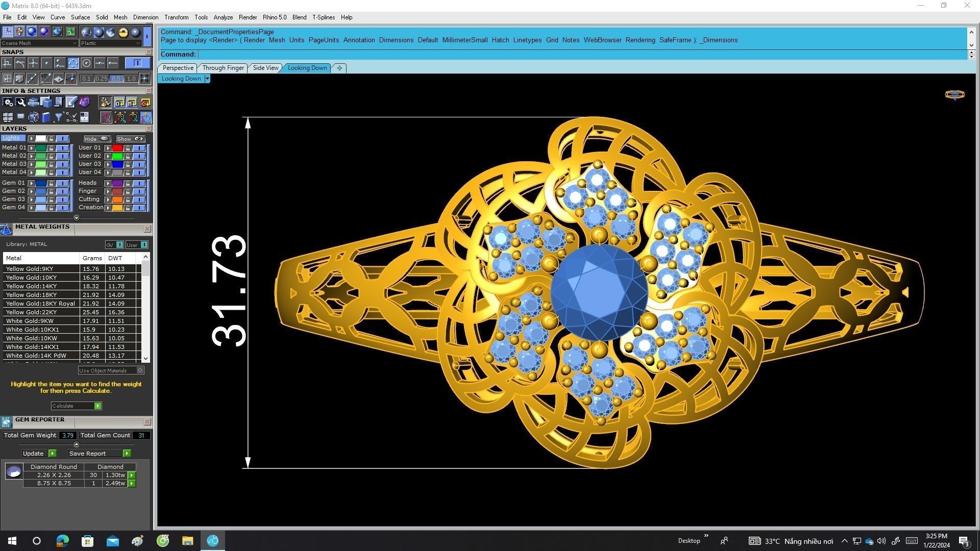The height and width of the screenshot is (551, 980).
Task: Click the selection filter funnel icon
Action: 59,117
